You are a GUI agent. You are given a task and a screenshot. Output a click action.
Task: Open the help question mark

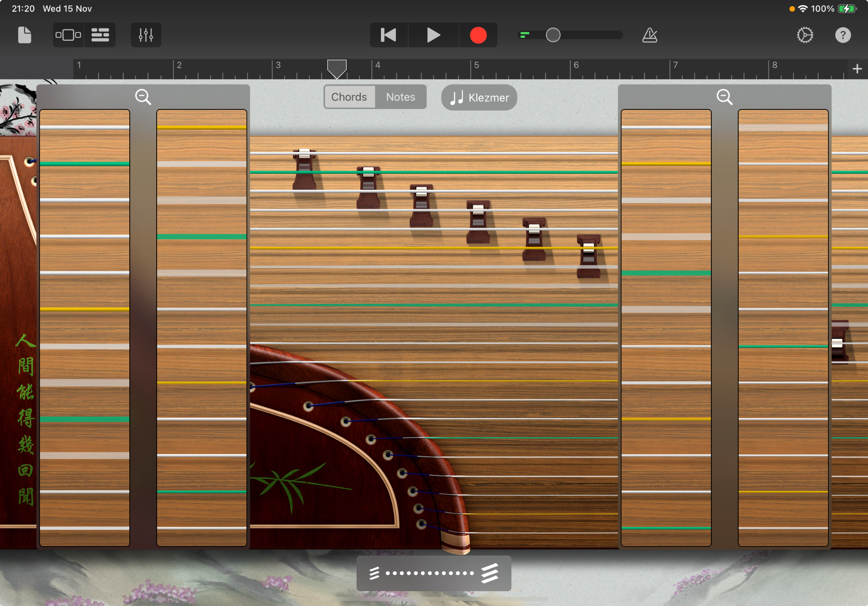(x=843, y=35)
